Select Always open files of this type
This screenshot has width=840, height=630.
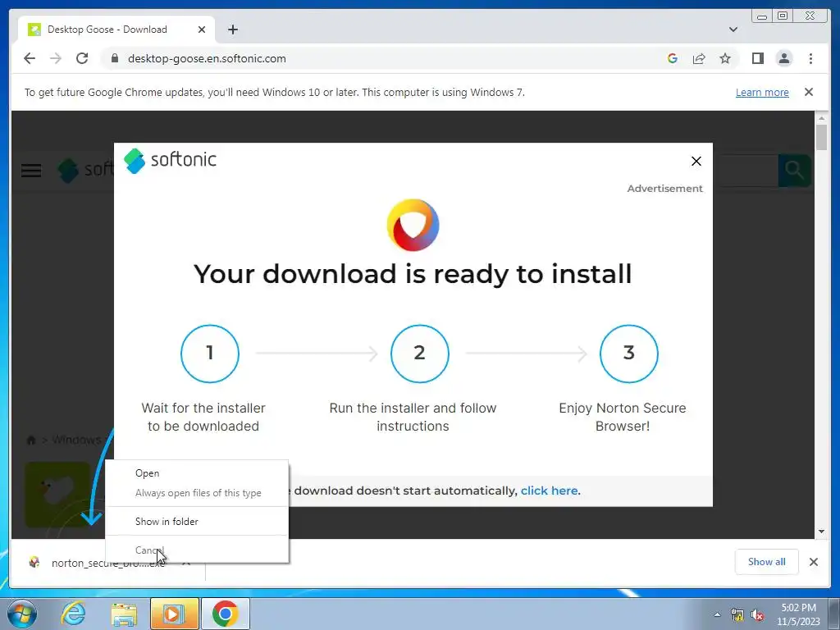pos(197,493)
